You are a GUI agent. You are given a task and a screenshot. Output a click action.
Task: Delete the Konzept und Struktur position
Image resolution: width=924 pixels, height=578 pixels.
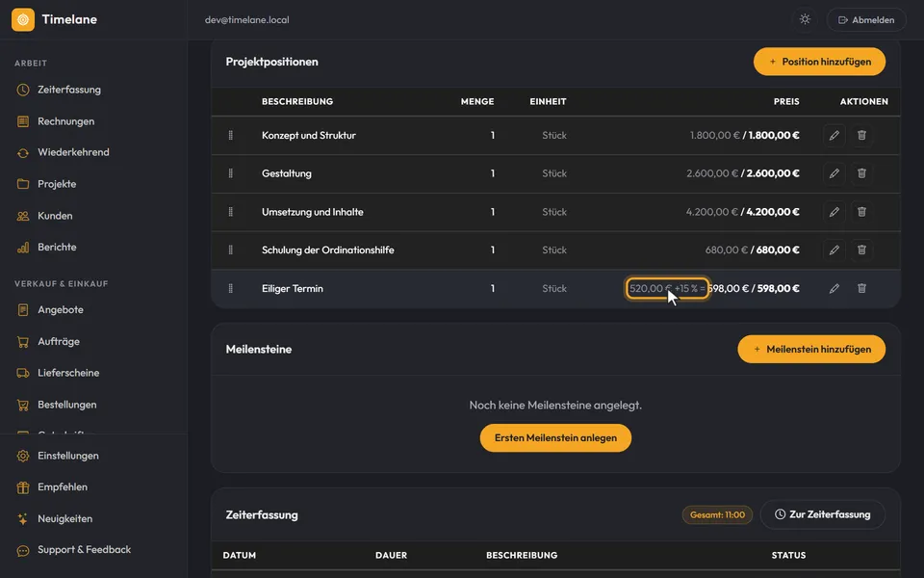click(861, 136)
